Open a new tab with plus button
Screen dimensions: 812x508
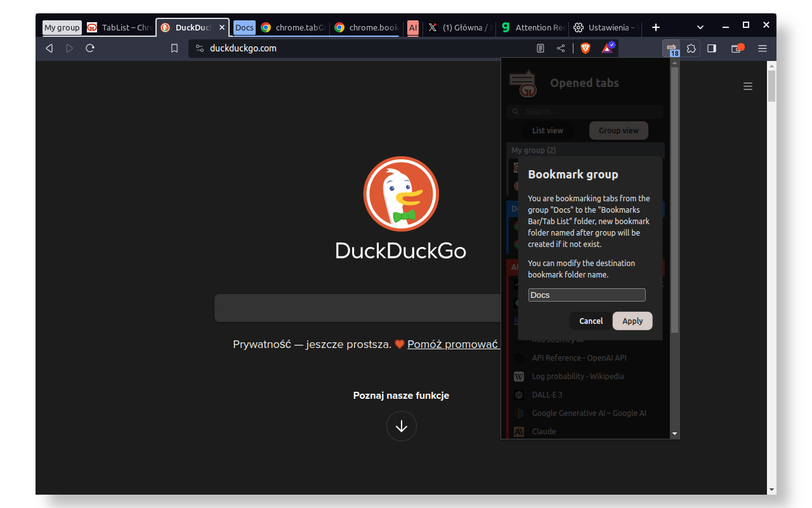pos(656,27)
